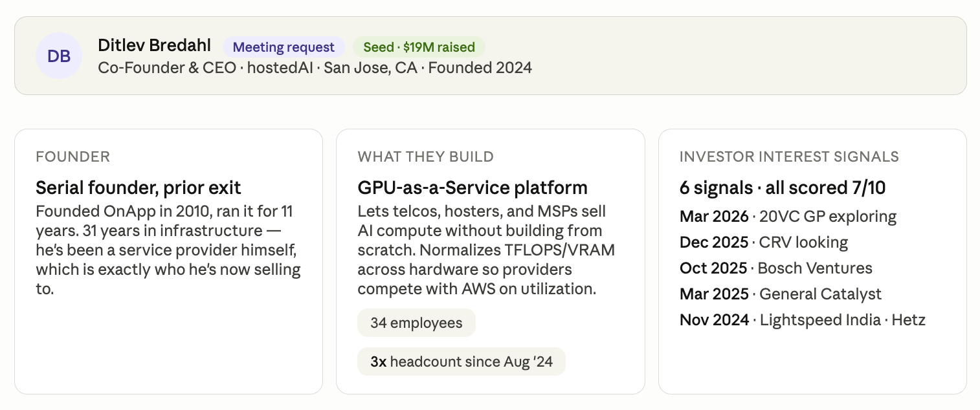
Task: Click the telcos and MSPs description text
Action: pos(486,250)
